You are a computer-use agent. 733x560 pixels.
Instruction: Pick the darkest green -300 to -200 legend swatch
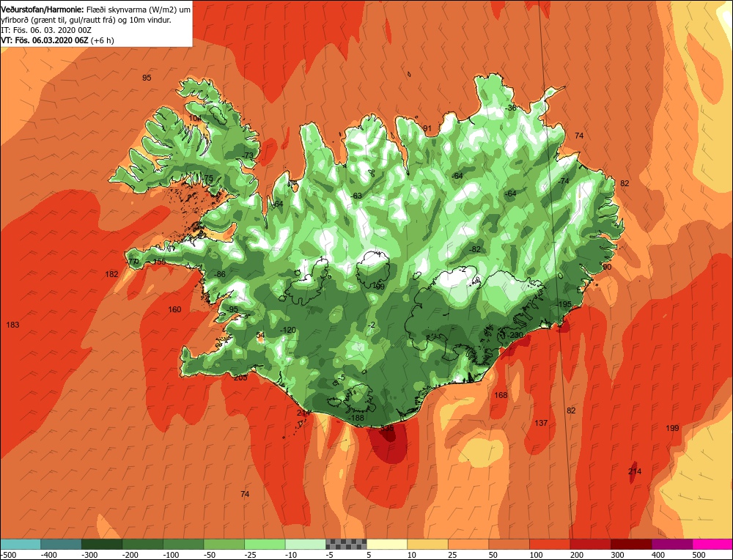(x=102, y=544)
